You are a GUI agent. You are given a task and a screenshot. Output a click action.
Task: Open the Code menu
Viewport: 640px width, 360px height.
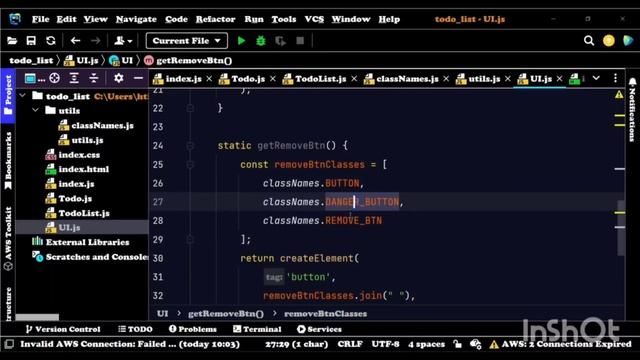(176, 19)
